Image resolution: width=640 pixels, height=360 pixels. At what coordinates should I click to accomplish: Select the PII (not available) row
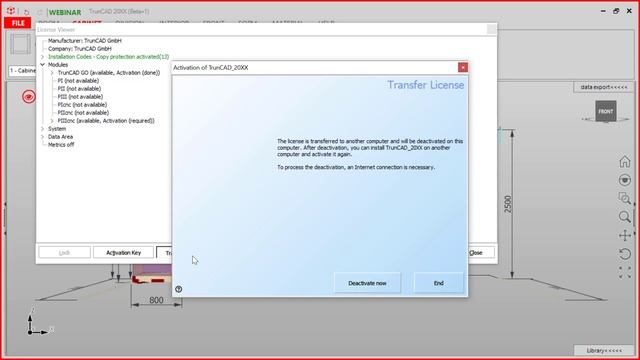coord(79,89)
